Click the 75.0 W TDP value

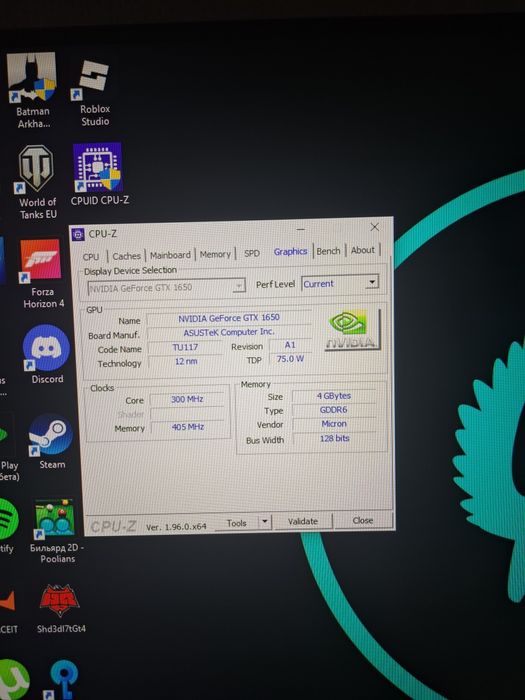point(290,358)
